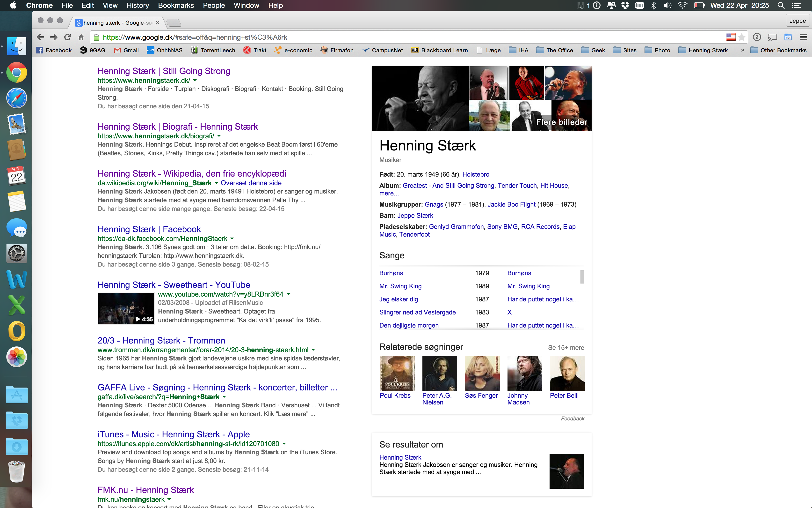Viewport: 812px width, 508px height.
Task: Open Microsoft Excel from the dock
Action: pos(16,305)
